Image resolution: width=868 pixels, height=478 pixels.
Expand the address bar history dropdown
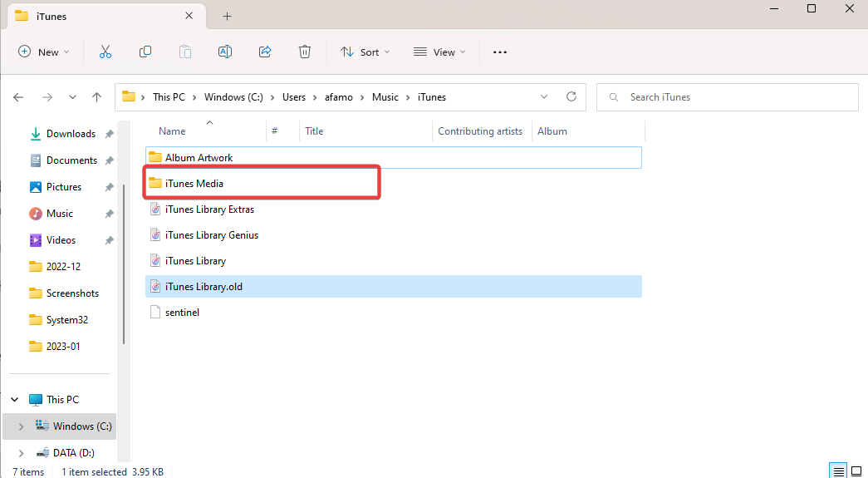point(543,97)
